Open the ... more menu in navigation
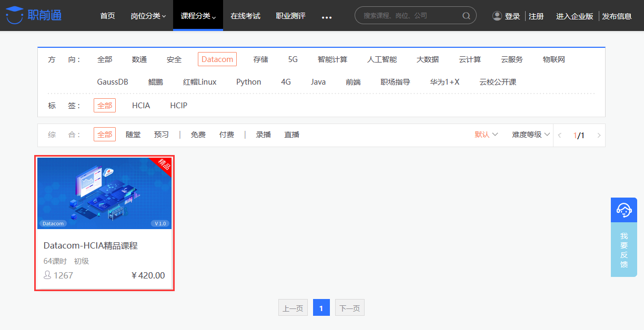This screenshot has height=330, width=644. click(326, 17)
